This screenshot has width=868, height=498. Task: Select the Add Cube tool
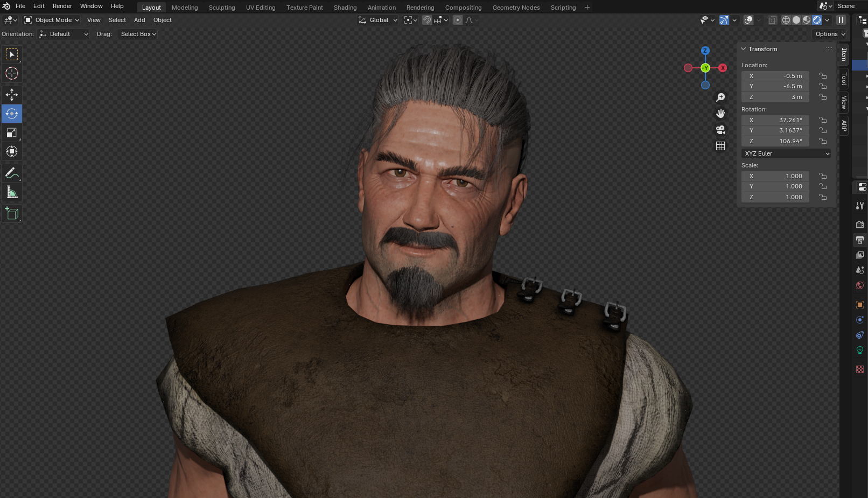pyautogui.click(x=12, y=214)
